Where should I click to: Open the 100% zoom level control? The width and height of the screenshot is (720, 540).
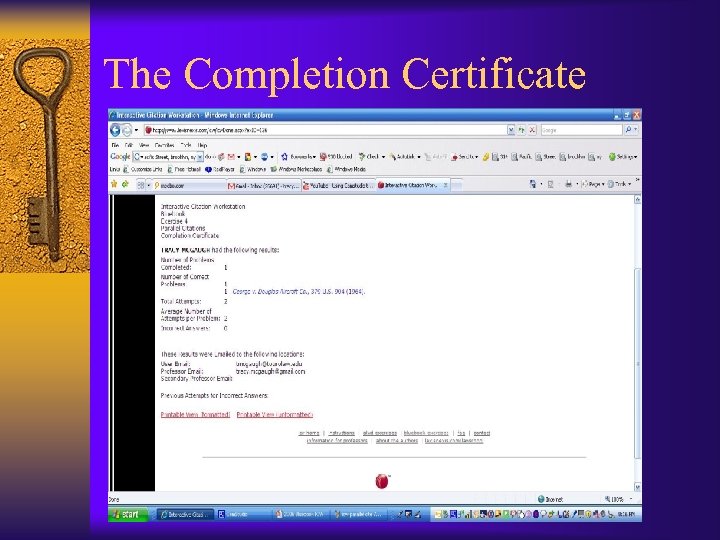click(618, 499)
